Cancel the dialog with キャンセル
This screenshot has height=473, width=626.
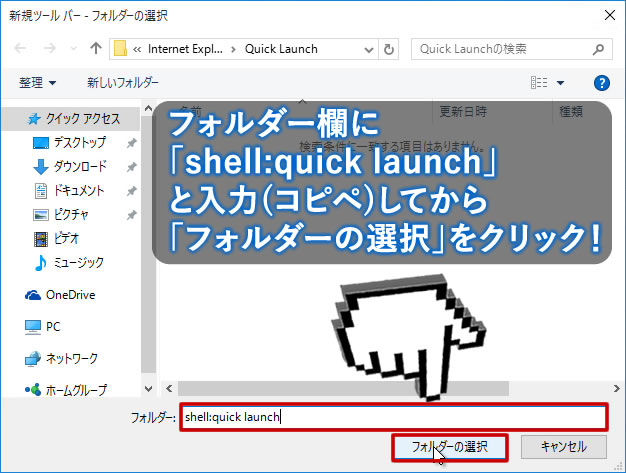pos(563,447)
